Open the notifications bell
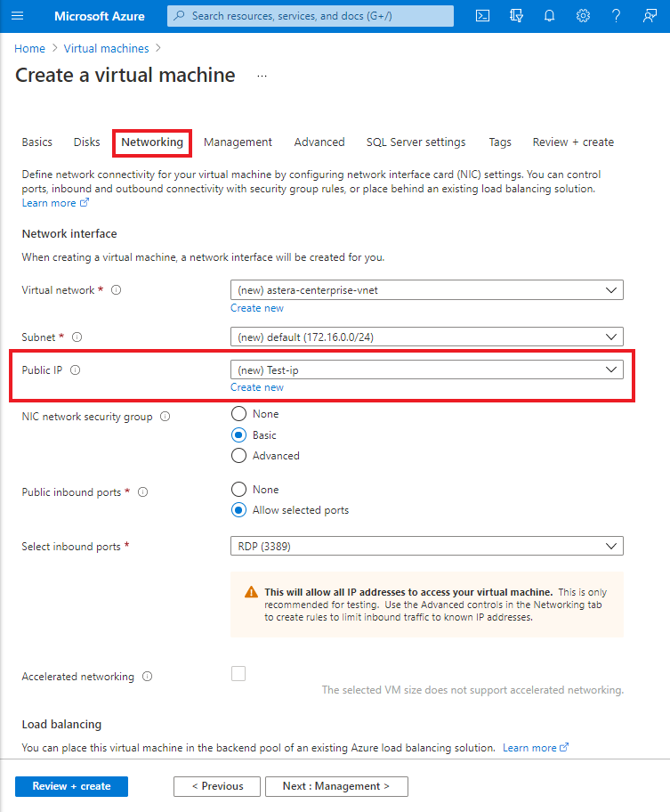The height and width of the screenshot is (812, 670). [x=550, y=16]
